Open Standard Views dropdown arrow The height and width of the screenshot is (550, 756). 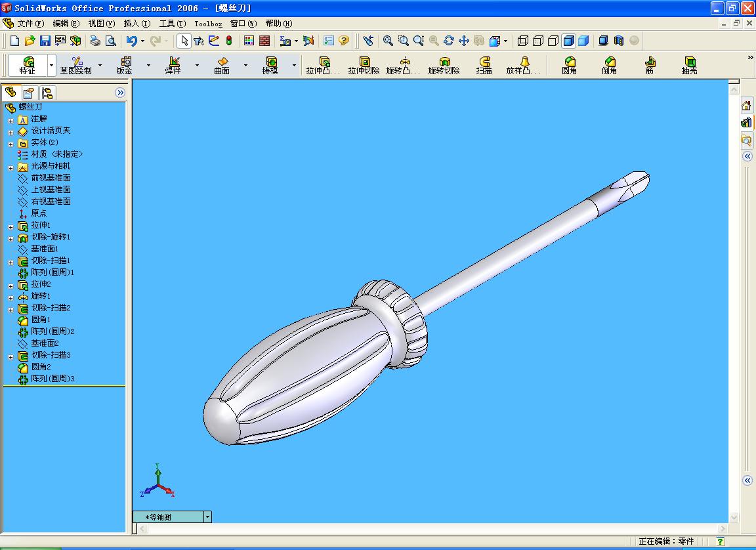[x=505, y=41]
